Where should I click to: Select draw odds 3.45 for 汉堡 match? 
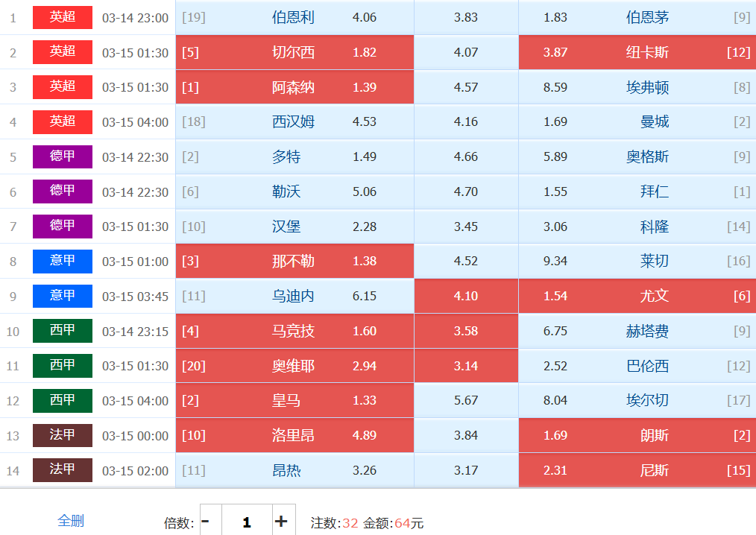466,227
